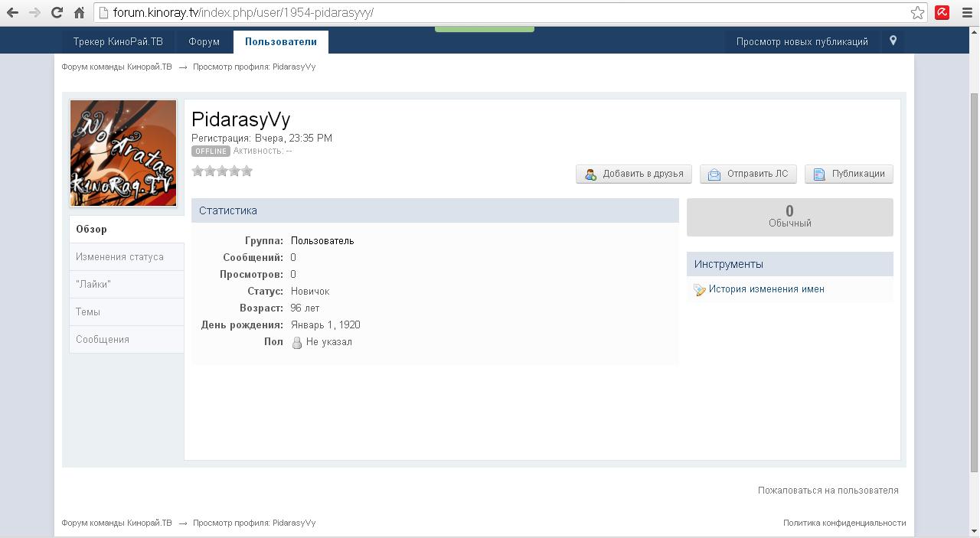Click the Статистика section header

coord(435,210)
